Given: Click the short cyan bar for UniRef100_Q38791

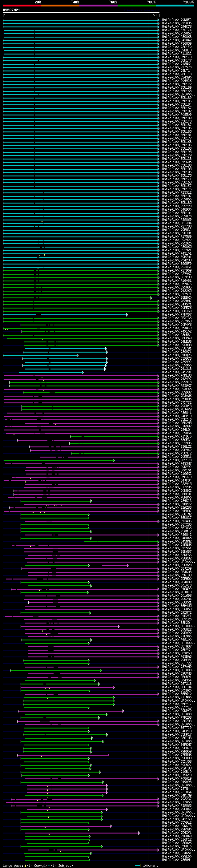Looking at the screenshot, I should pyautogui.click(x=66, y=349).
